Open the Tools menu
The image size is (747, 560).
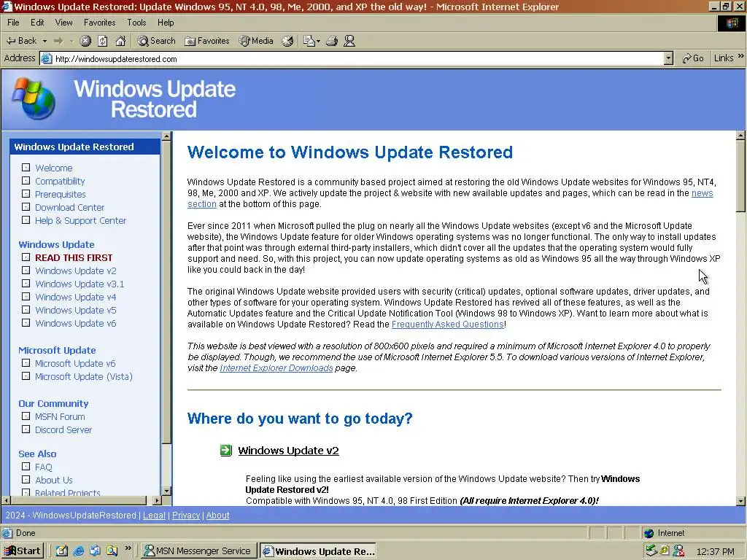tap(136, 23)
